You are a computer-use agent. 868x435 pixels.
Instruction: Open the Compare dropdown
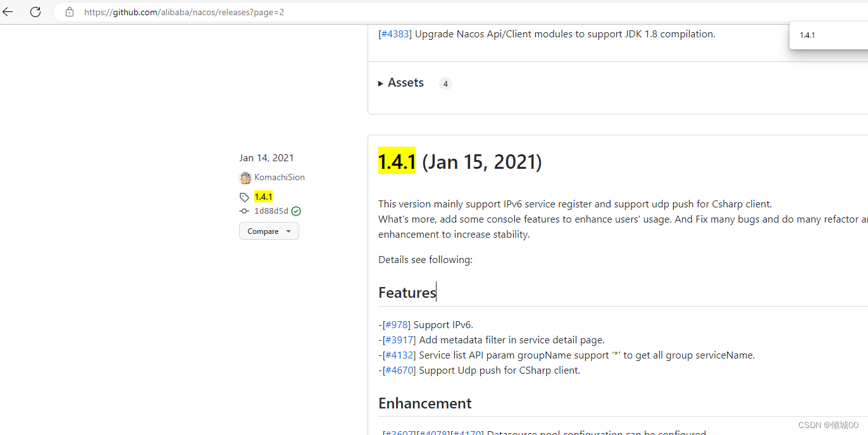coord(269,231)
